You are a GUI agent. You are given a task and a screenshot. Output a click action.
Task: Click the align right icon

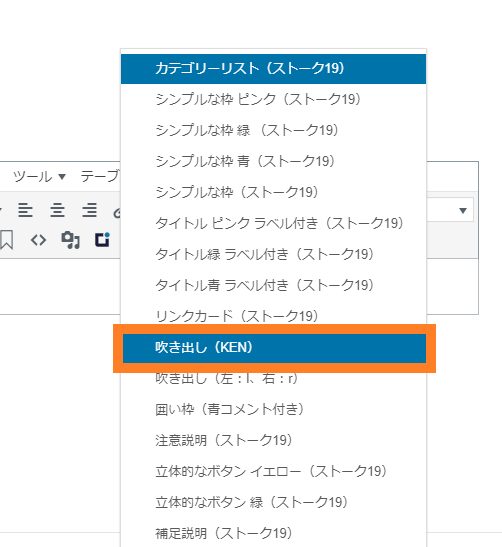(90, 210)
